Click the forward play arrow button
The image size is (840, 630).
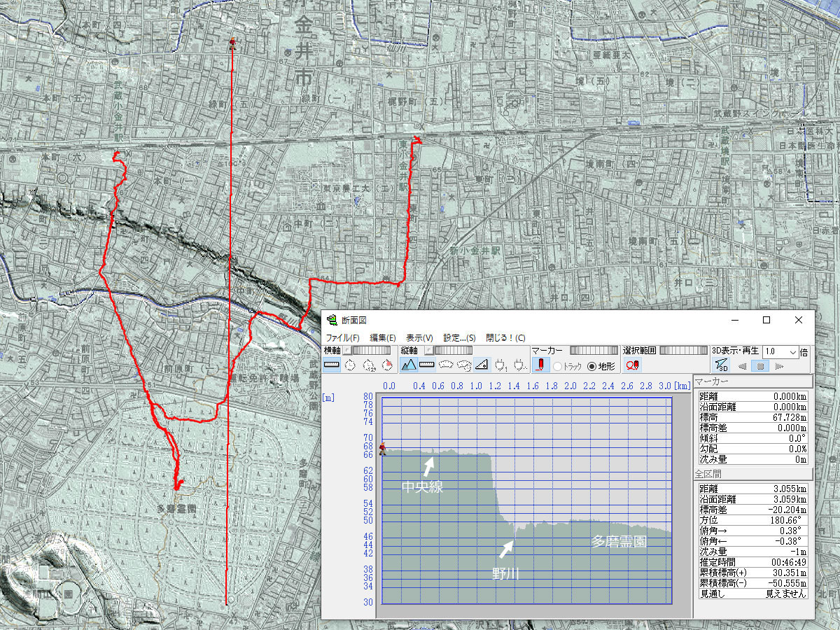pos(779,365)
